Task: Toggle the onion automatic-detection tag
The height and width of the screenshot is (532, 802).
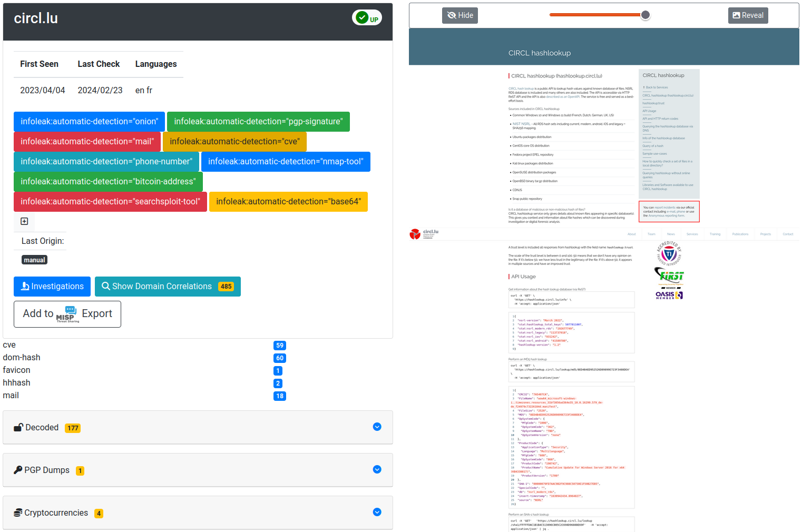Action: 89,122
